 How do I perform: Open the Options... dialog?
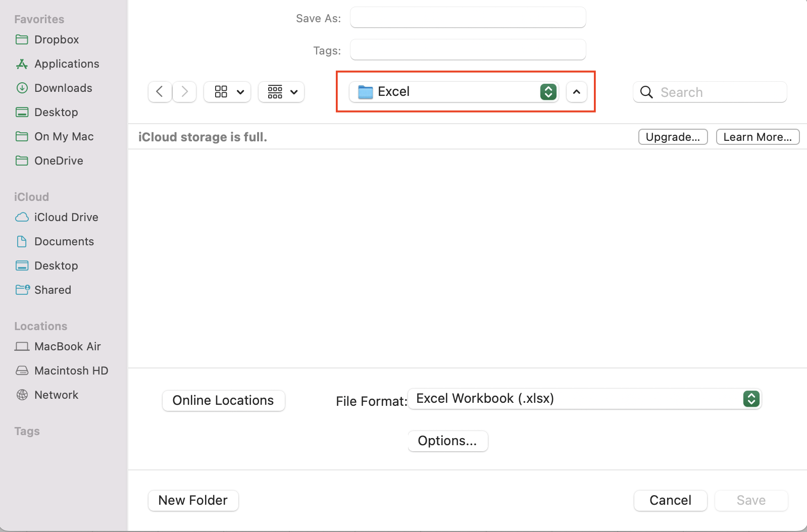tap(448, 441)
